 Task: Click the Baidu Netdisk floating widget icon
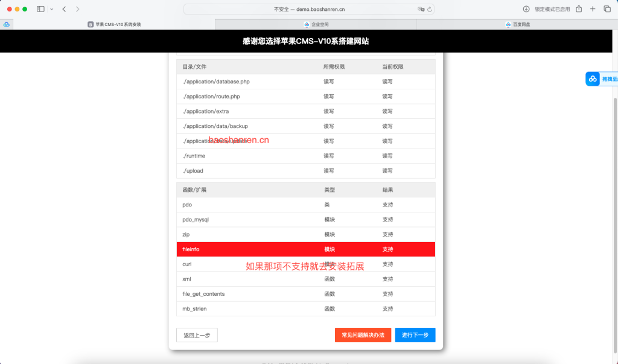click(593, 79)
